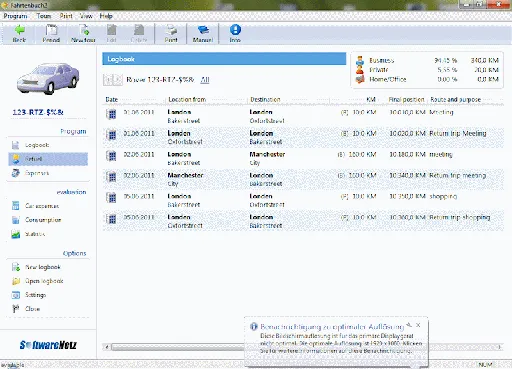Viewport: 512px width, 369px height.
Task: Click the greyed Delete toolbar icon
Action: click(139, 33)
